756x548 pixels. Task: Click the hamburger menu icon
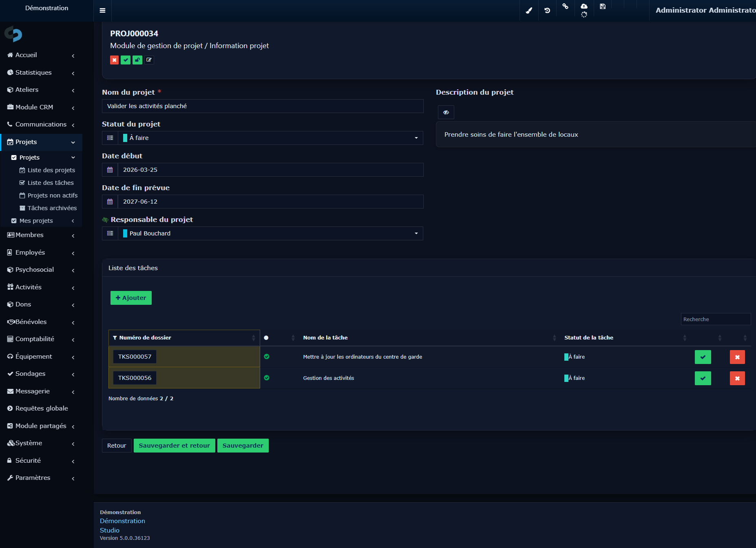pyautogui.click(x=102, y=11)
